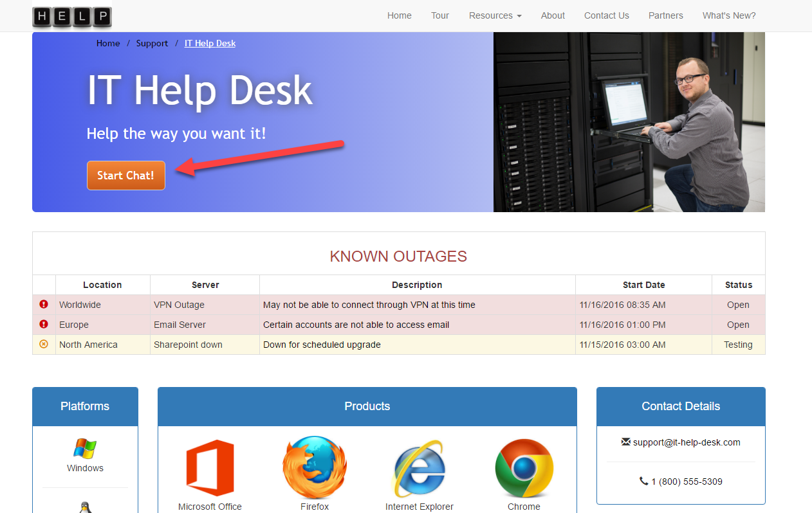Click the phone number 1 (800) 555-5309
The image size is (812, 513).
687,482
